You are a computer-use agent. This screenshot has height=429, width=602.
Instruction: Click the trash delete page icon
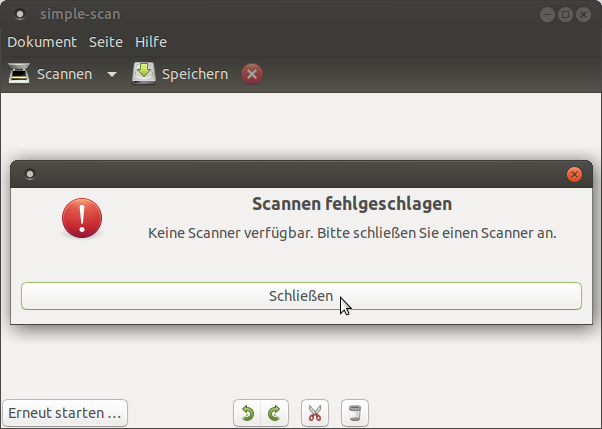click(x=355, y=413)
